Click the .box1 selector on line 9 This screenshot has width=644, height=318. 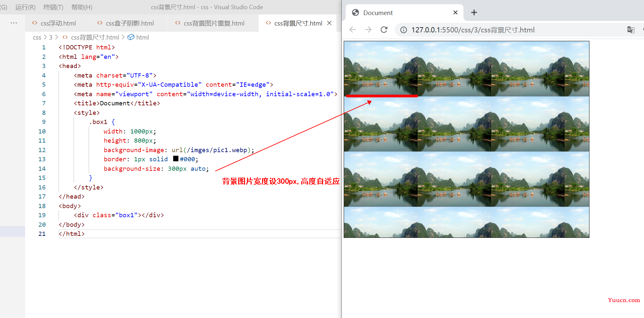click(x=98, y=122)
